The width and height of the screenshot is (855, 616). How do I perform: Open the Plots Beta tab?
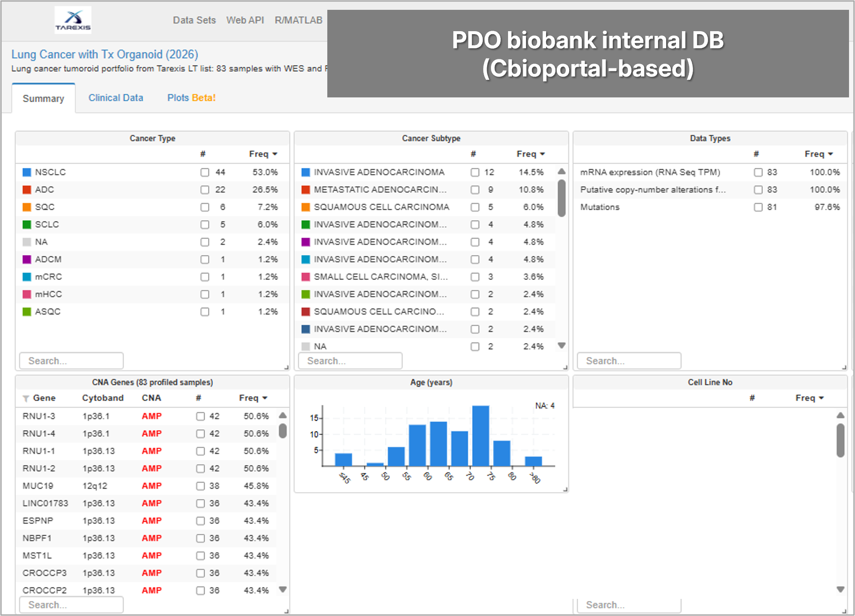click(x=191, y=97)
